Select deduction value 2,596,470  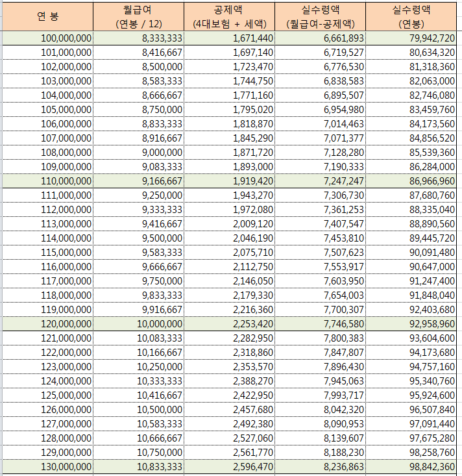coord(229,466)
